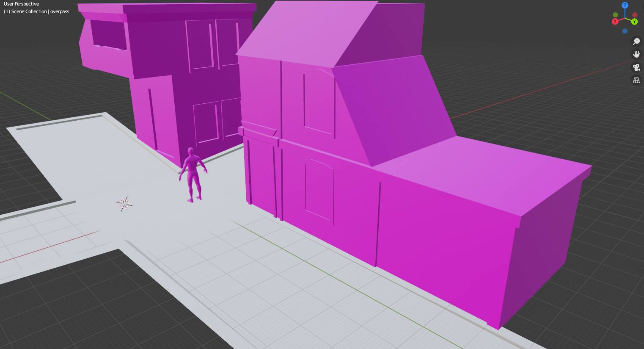644x349 pixels.
Task: Switch perspective/orthographic with the grid icon
Action: pos(636,80)
